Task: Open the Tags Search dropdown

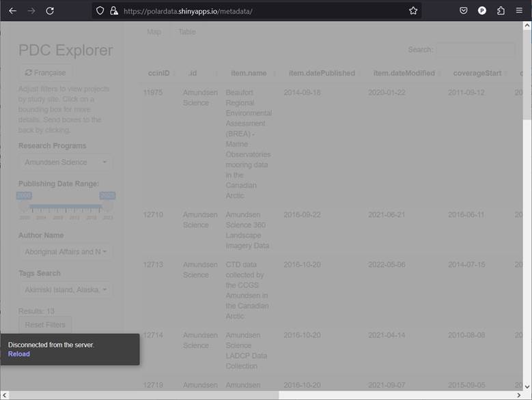Action: tap(66, 290)
